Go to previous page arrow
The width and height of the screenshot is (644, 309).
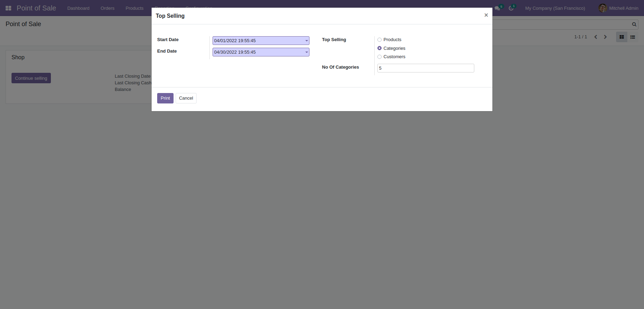(596, 37)
